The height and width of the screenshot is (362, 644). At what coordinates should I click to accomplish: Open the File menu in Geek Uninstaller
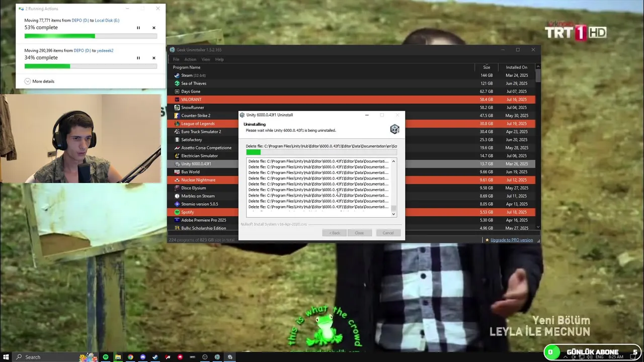(x=176, y=59)
